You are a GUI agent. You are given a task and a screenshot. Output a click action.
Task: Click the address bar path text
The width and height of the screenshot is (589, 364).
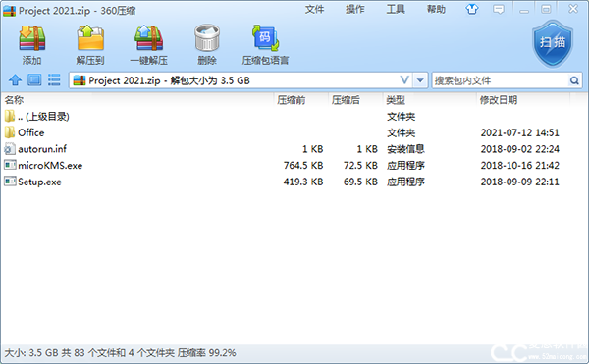170,80
